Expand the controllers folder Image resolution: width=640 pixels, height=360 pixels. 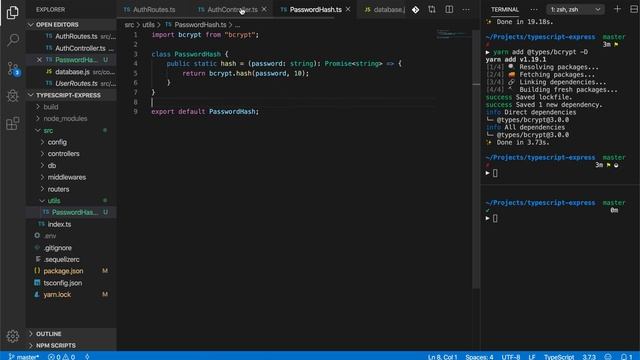click(63, 154)
